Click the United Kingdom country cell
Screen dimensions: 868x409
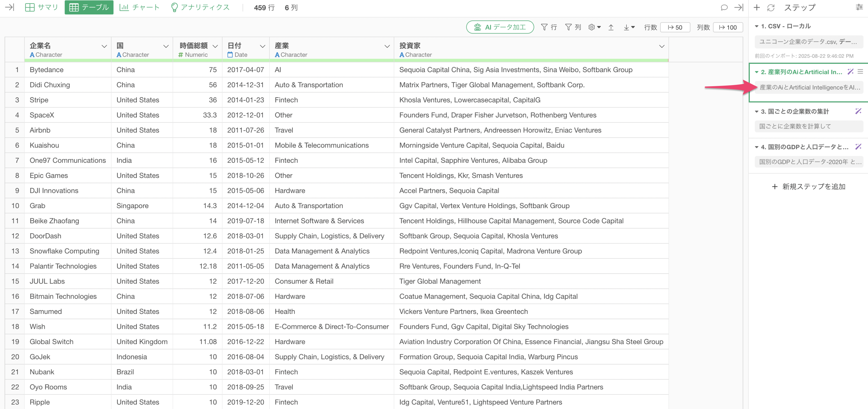point(142,342)
